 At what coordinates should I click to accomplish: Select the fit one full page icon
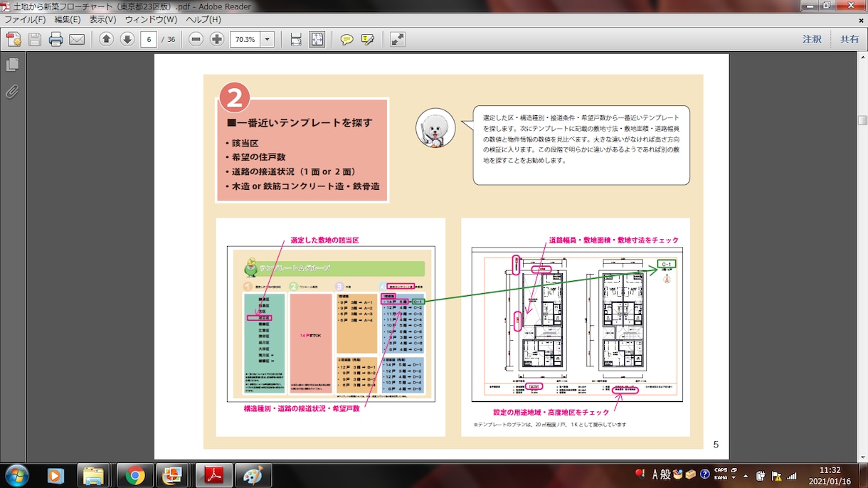317,39
